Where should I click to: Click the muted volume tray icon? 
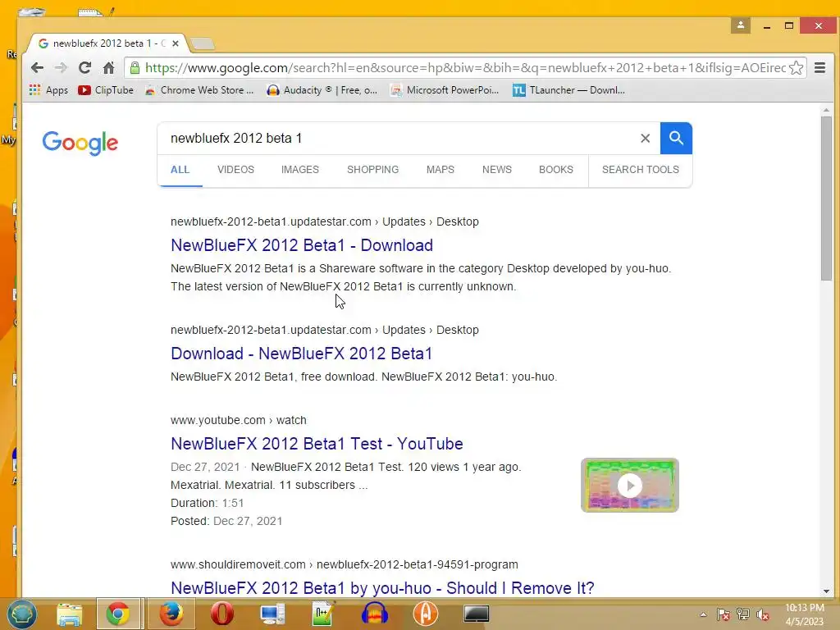(763, 614)
